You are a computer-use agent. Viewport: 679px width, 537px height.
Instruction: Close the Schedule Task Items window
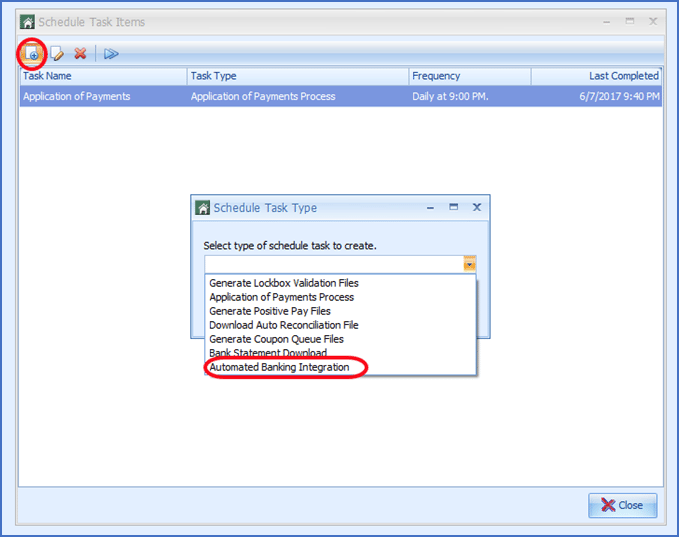[653, 21]
